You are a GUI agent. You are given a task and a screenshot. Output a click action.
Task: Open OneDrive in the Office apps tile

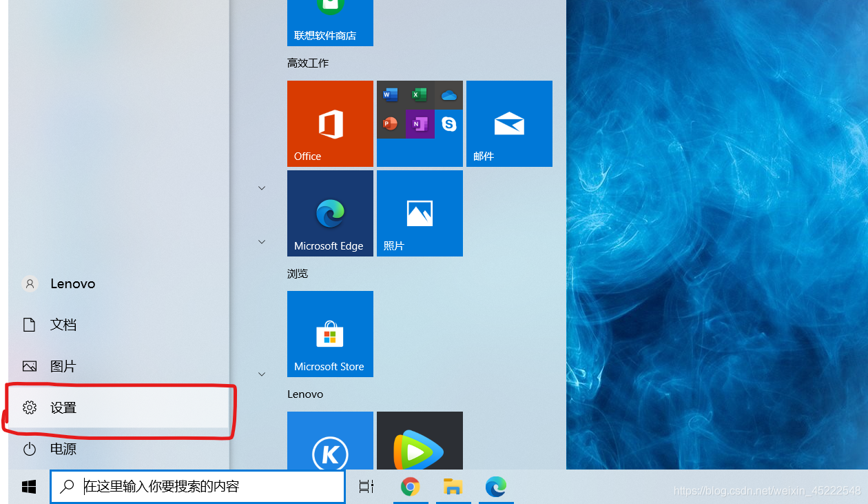(448, 95)
